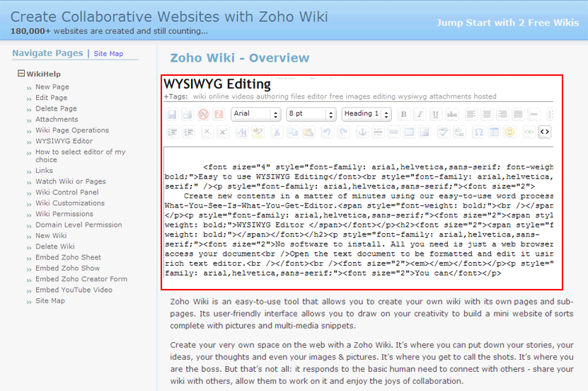Click the Paste clipboard icon
This screenshot has height=391, width=588.
pos(309,132)
